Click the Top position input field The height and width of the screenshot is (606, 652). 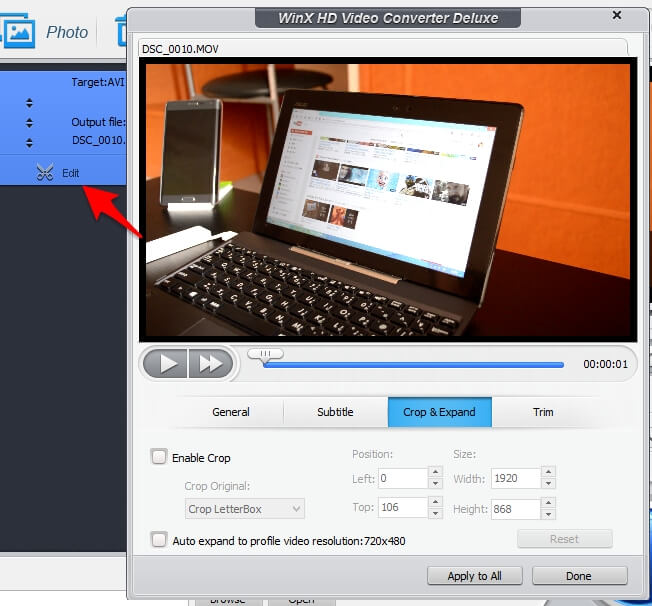[403, 507]
